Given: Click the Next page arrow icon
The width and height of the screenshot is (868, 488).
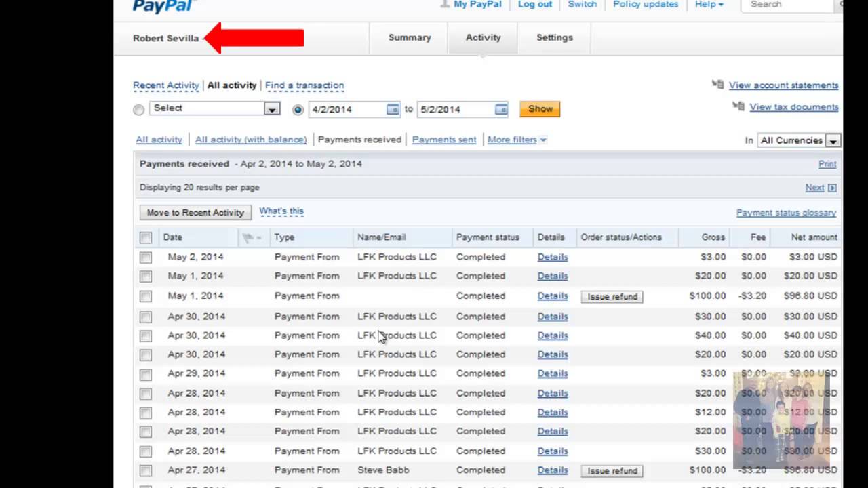Looking at the screenshot, I should tap(832, 188).
